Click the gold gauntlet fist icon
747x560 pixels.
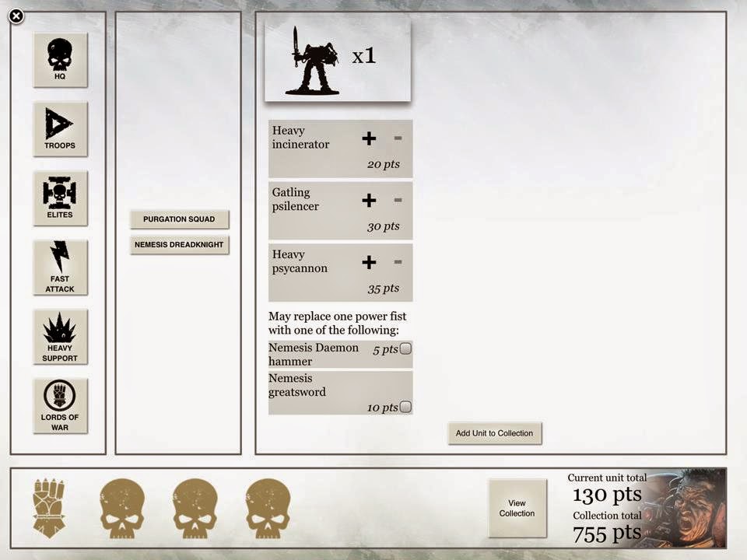pos(48,508)
